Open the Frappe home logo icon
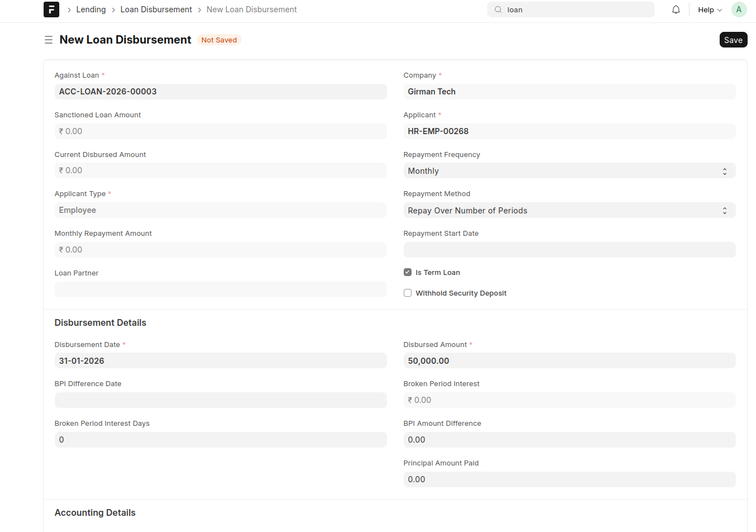 pyautogui.click(x=51, y=9)
